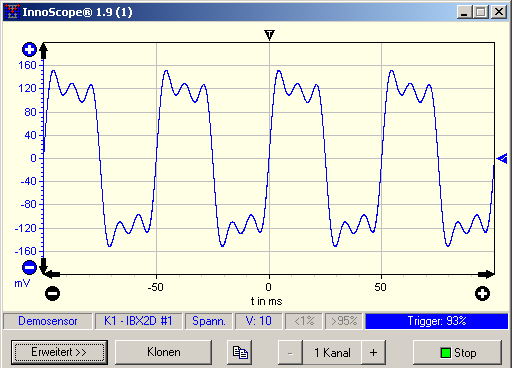The height and width of the screenshot is (368, 512).
Task: Select the V: 10 range field
Action: [x=258, y=321]
